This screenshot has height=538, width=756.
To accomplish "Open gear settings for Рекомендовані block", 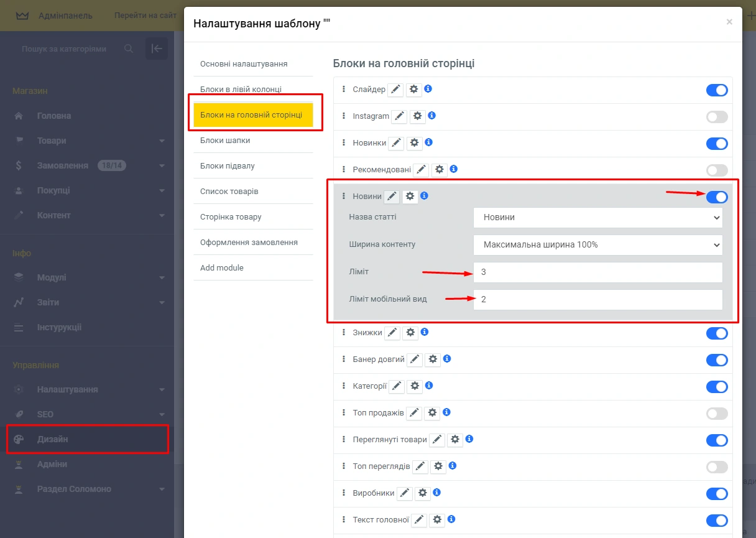I will tap(440, 169).
